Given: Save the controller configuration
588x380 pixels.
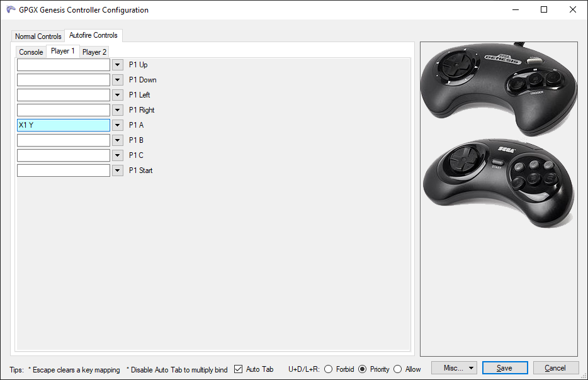Looking at the screenshot, I should (x=505, y=367).
